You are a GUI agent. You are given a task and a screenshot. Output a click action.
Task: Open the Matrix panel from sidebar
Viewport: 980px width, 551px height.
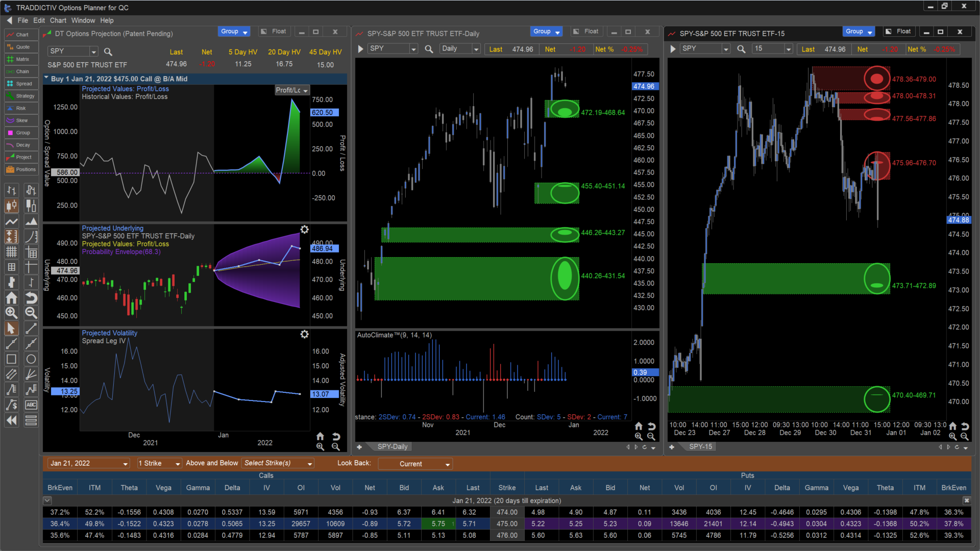point(21,59)
